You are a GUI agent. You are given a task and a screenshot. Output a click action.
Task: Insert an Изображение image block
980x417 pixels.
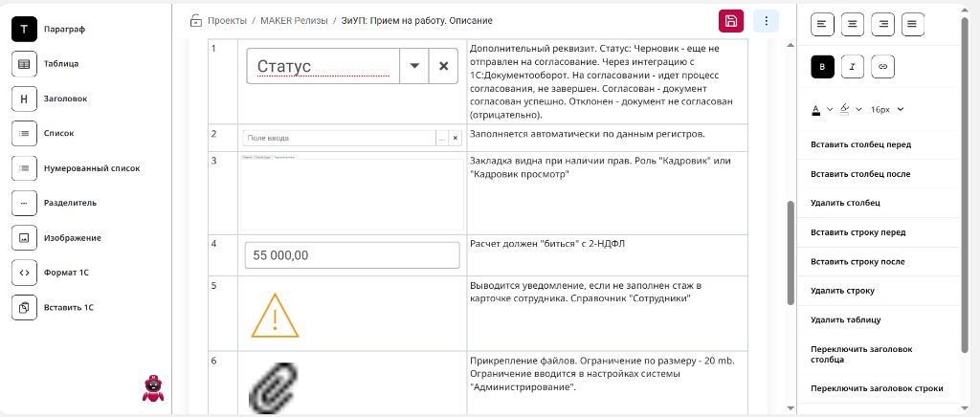[x=24, y=238]
